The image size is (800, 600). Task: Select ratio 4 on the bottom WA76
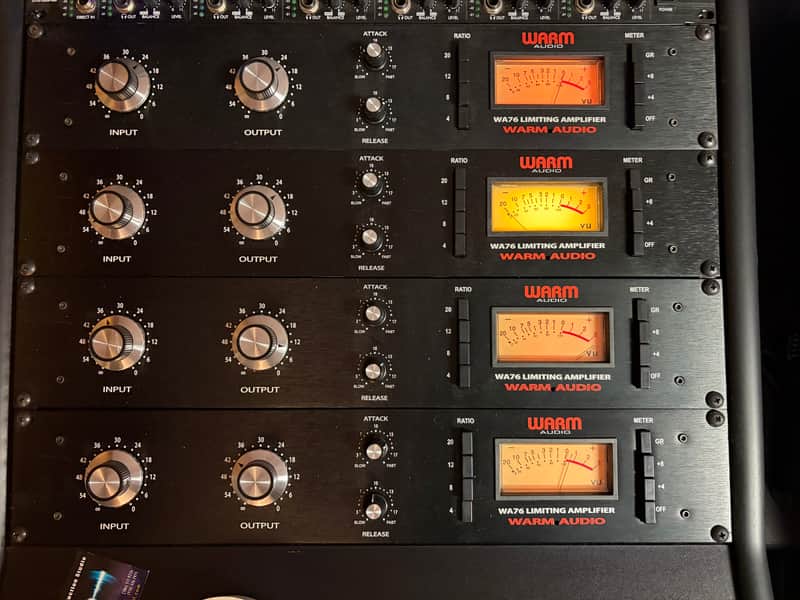[467, 511]
